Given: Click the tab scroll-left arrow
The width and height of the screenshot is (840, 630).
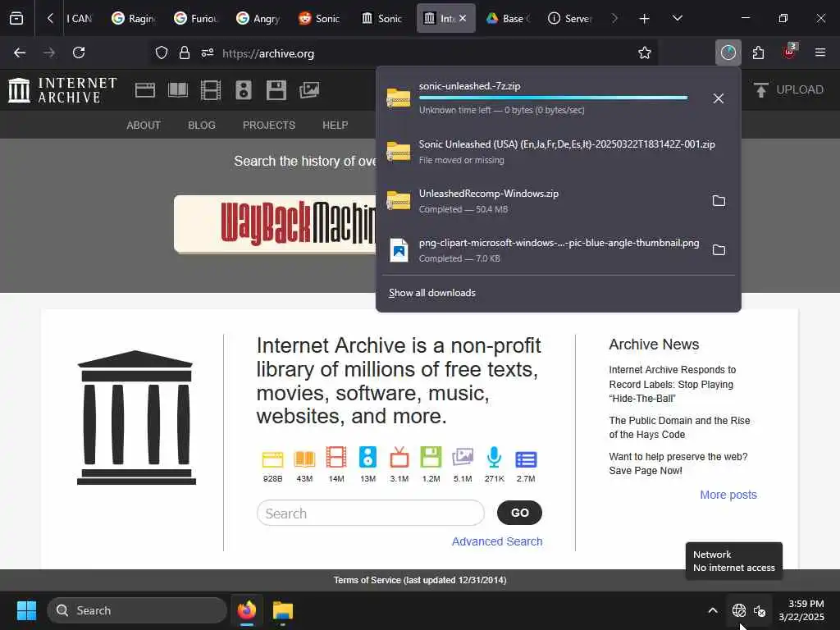Looking at the screenshot, I should pos(50,18).
